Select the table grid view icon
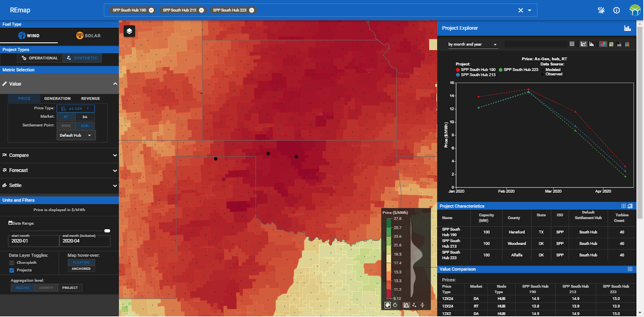Viewport: 644px width, 317px height. pos(572,44)
